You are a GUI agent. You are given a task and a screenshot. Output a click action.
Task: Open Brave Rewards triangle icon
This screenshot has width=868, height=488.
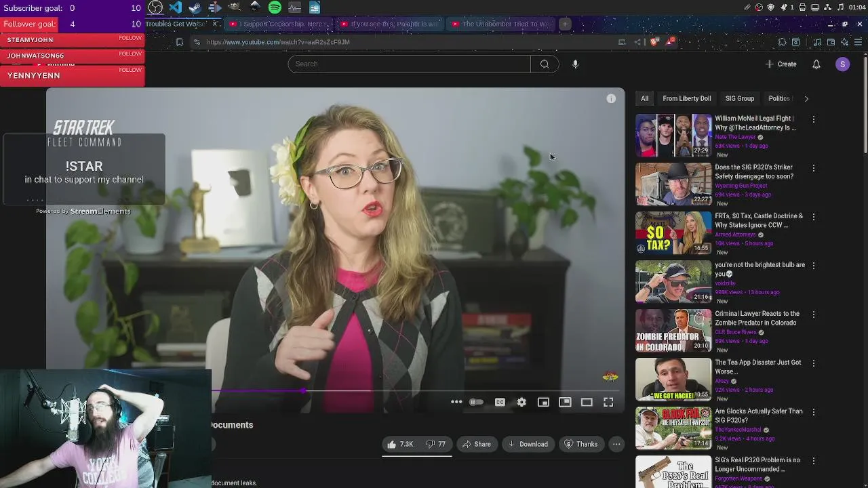[671, 42]
